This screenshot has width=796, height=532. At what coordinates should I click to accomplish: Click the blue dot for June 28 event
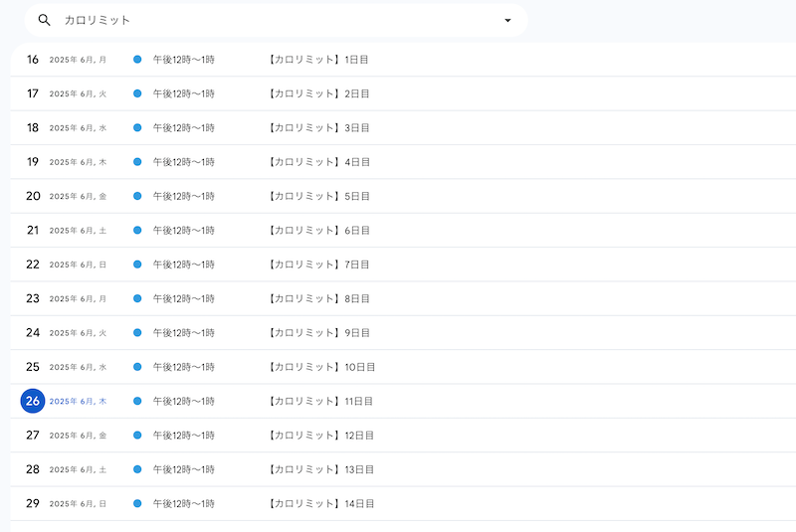(137, 469)
